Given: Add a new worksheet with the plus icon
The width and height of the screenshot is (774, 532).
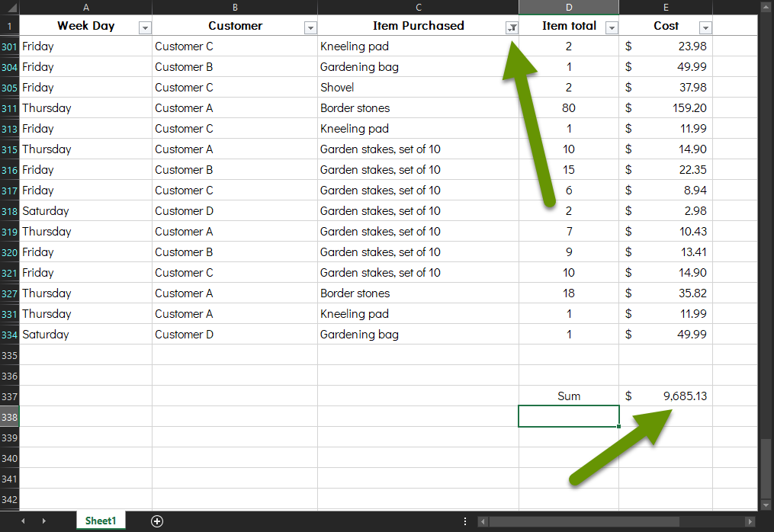Looking at the screenshot, I should click(156, 521).
